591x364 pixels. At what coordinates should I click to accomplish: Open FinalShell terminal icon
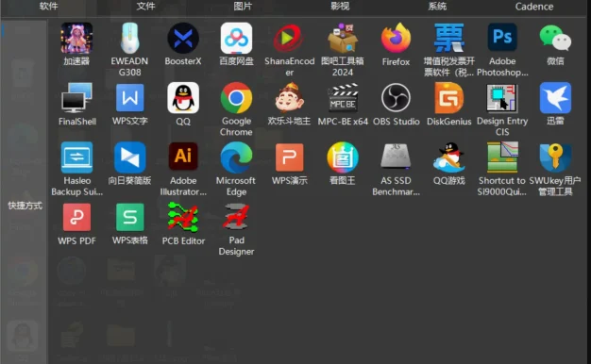pyautogui.click(x=76, y=98)
